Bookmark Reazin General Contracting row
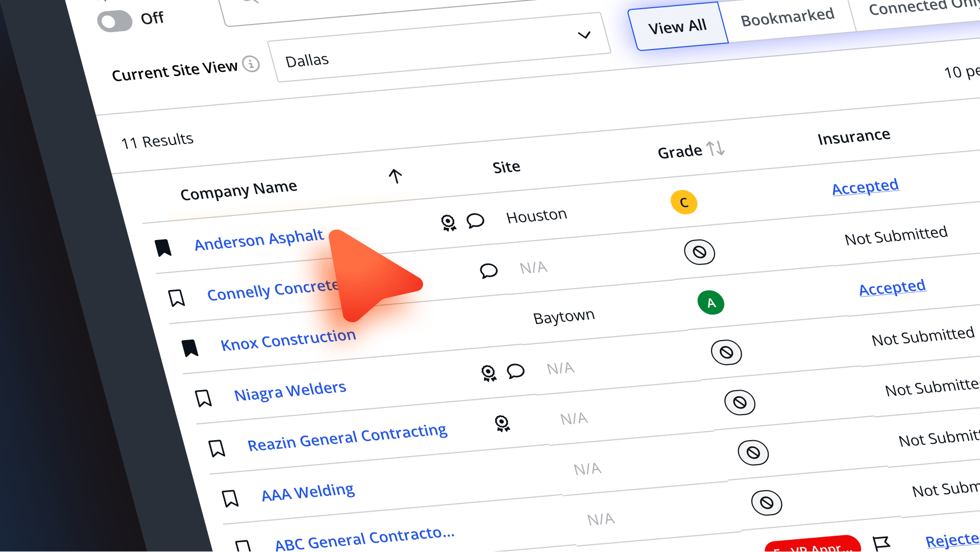 click(x=217, y=448)
